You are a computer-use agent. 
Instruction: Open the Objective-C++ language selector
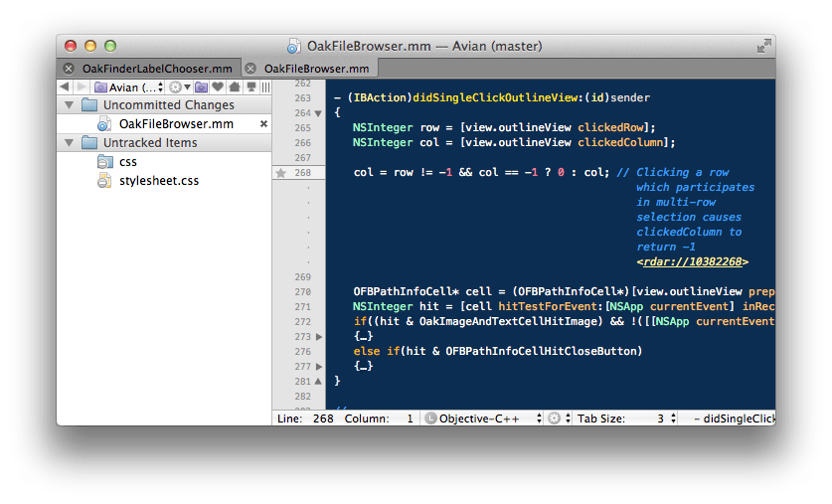[x=485, y=419]
